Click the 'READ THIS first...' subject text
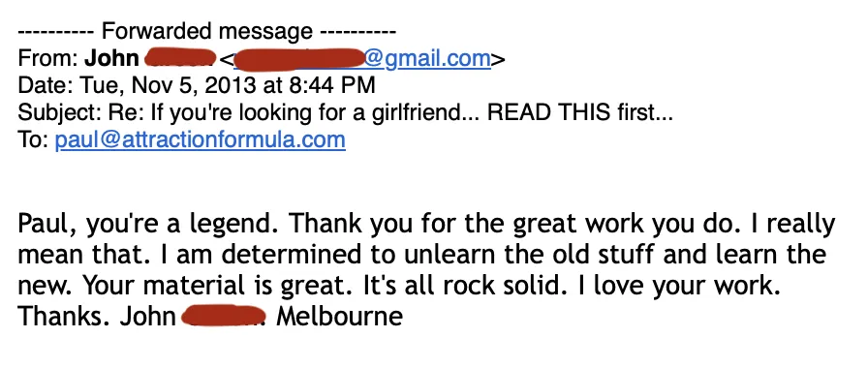This screenshot has width=868, height=368. 580,112
